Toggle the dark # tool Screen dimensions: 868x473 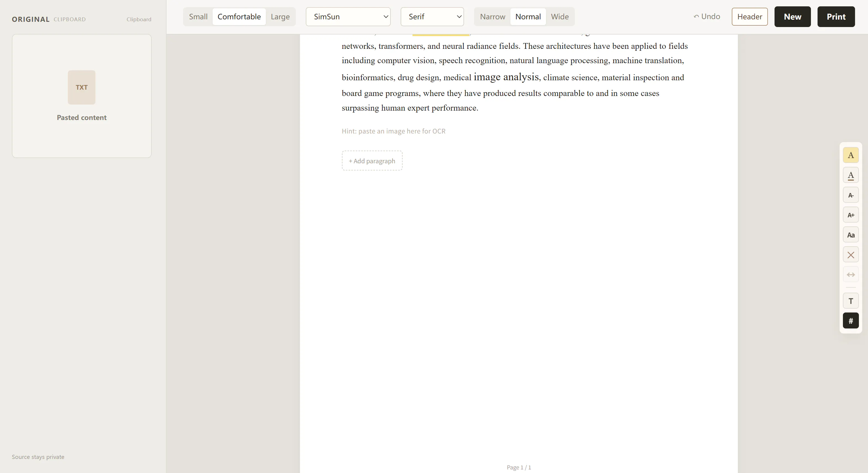[x=850, y=320]
